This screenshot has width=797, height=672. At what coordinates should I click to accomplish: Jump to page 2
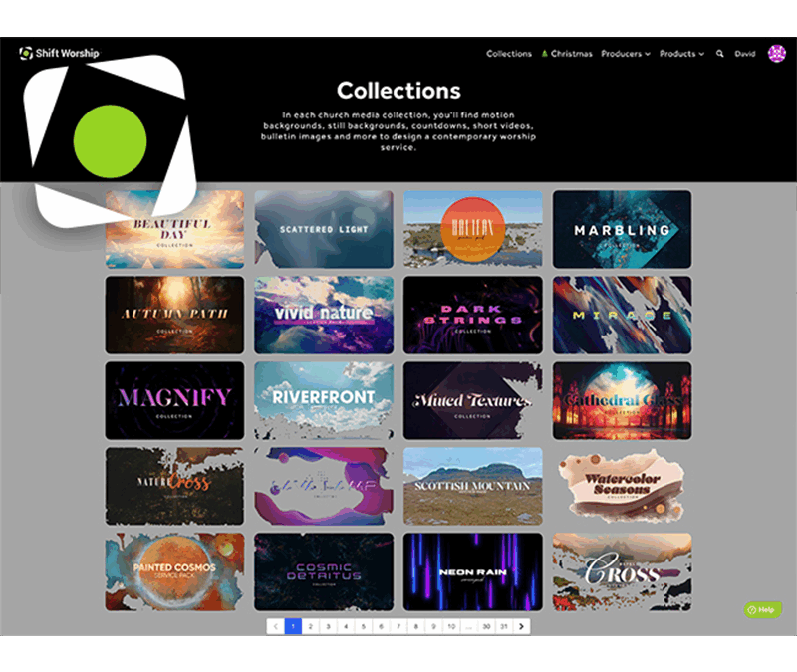coord(311,626)
